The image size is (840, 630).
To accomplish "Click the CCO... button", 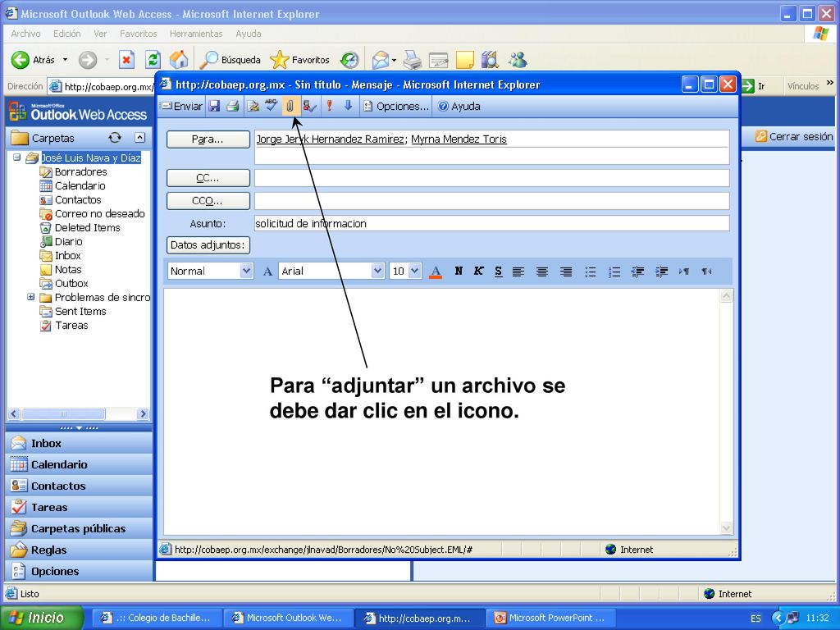I will [208, 201].
